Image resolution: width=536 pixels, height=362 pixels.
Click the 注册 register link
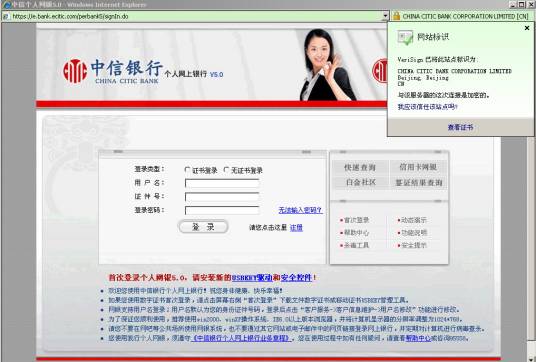[296, 227]
